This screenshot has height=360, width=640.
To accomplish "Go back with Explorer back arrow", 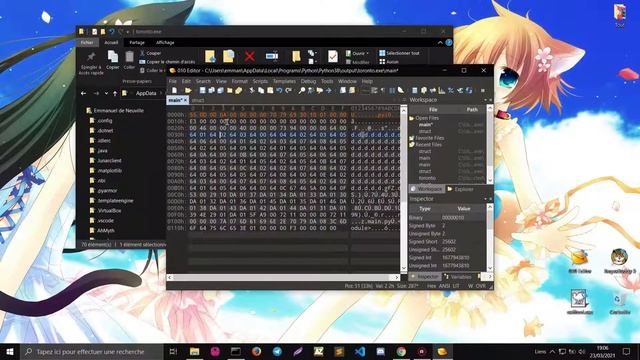I will [x=83, y=93].
